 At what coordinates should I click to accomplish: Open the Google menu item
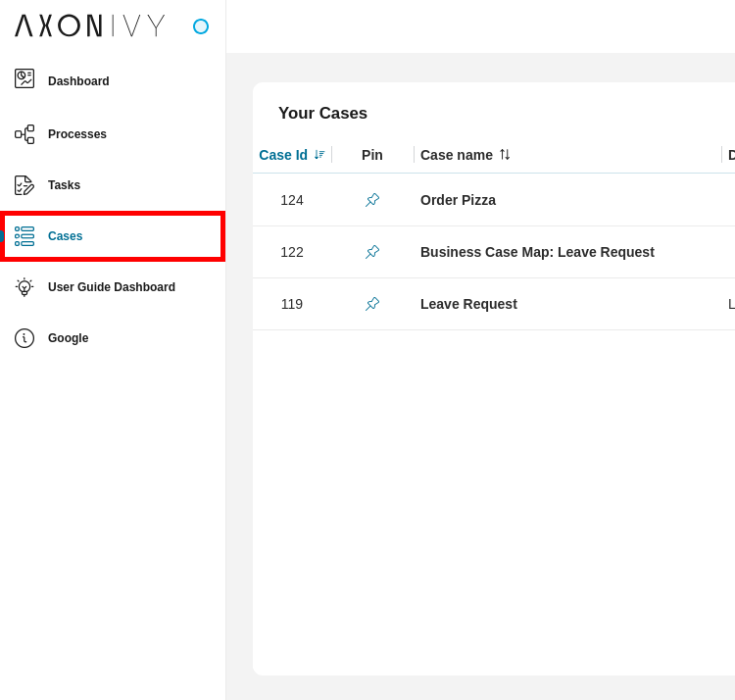[69, 338]
